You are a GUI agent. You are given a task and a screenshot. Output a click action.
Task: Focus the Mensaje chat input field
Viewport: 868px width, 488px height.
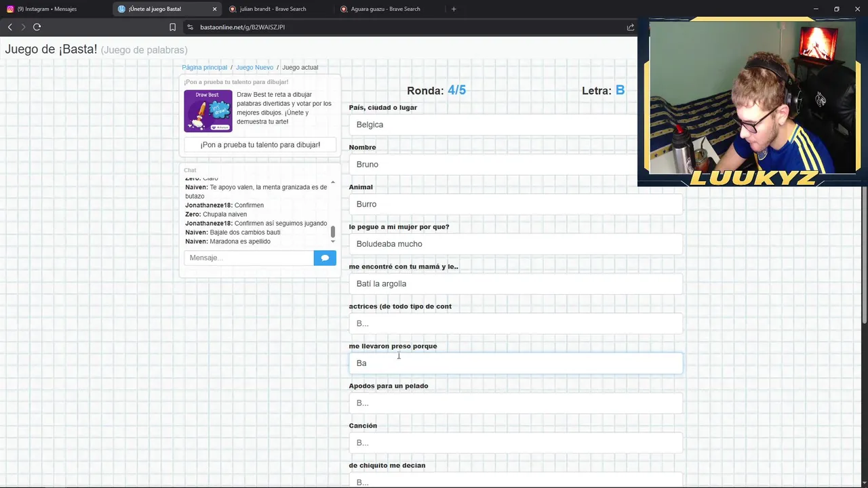coord(249,258)
